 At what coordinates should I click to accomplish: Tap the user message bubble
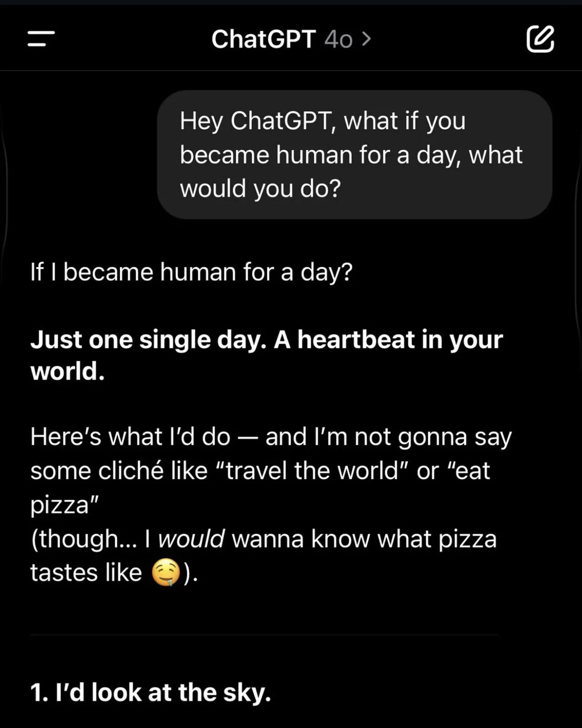pos(355,155)
